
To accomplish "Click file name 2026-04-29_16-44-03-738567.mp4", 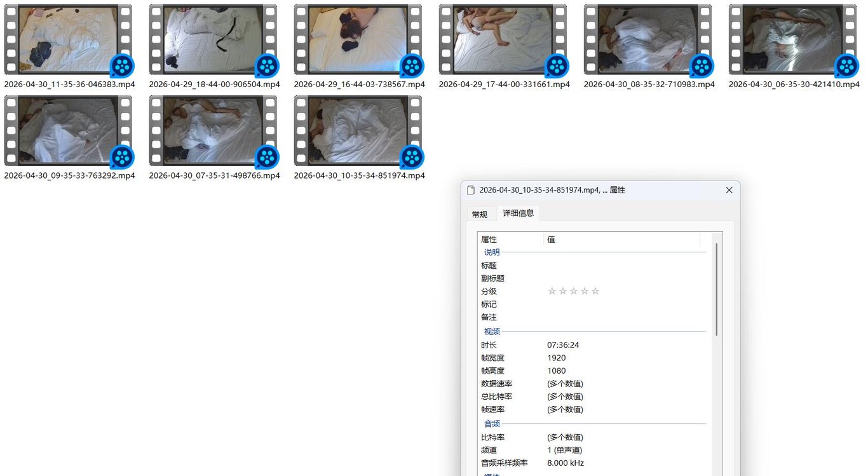I will coord(360,84).
